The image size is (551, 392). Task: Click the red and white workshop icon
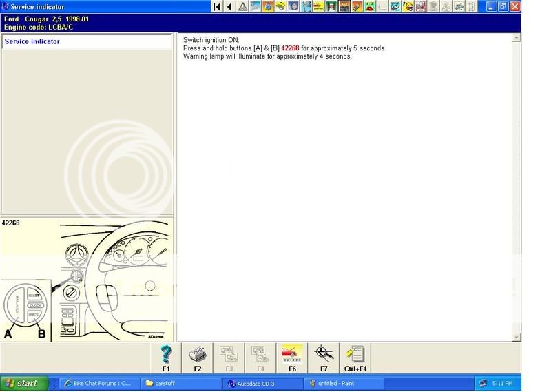click(420, 6)
